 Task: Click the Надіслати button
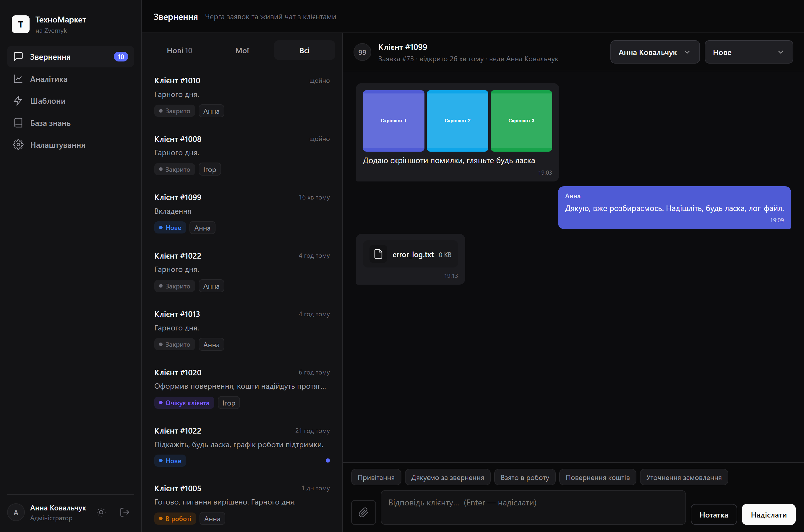click(768, 515)
